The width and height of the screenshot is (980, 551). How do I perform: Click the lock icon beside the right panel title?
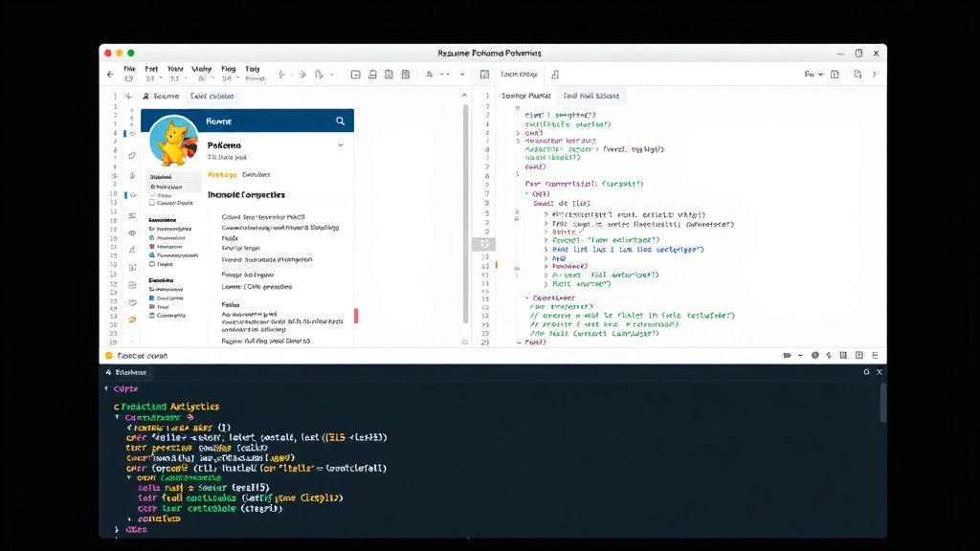click(x=555, y=75)
